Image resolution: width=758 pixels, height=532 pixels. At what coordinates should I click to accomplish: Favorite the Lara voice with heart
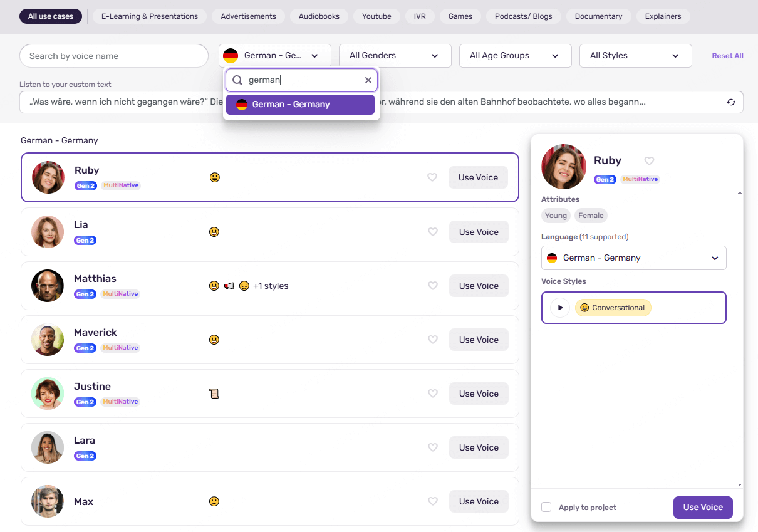click(432, 447)
